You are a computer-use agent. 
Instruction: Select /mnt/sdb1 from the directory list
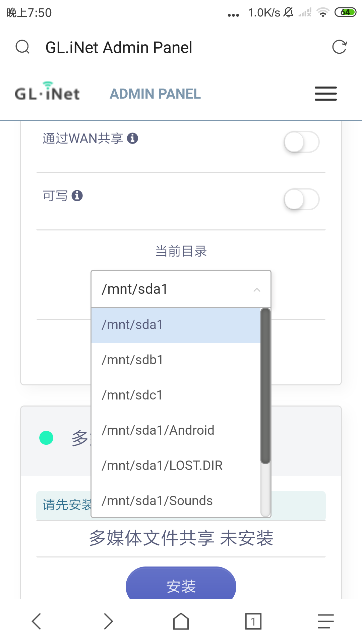tap(132, 360)
